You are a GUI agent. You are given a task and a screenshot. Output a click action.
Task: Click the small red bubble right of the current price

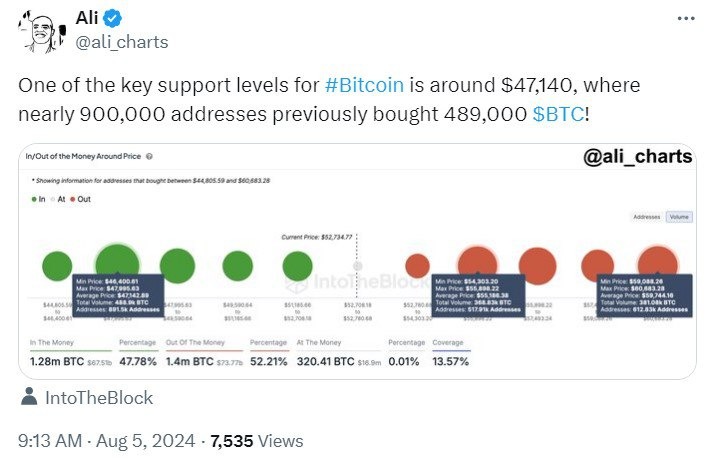(417, 265)
